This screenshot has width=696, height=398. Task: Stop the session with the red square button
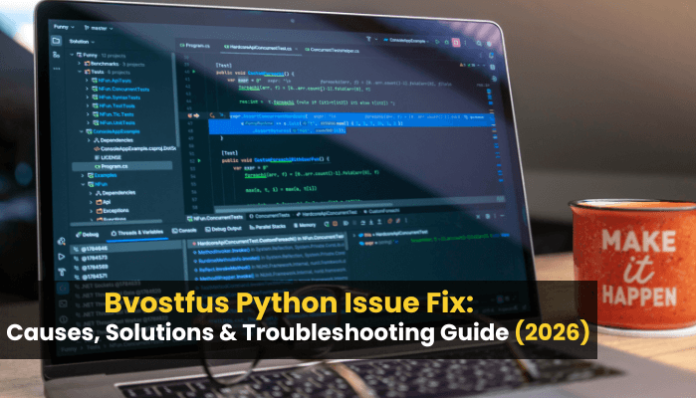[x=456, y=43]
